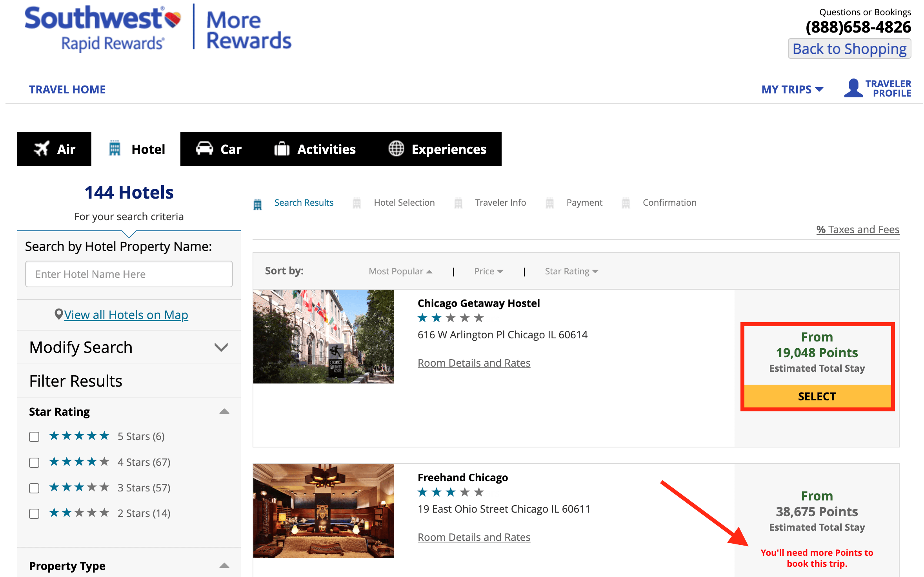924x577 pixels.
Task: Sort results by Star Rating
Action: (571, 271)
